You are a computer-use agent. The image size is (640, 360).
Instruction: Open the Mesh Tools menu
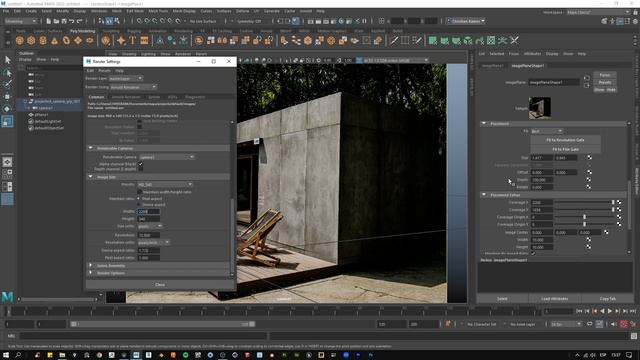coord(158,11)
